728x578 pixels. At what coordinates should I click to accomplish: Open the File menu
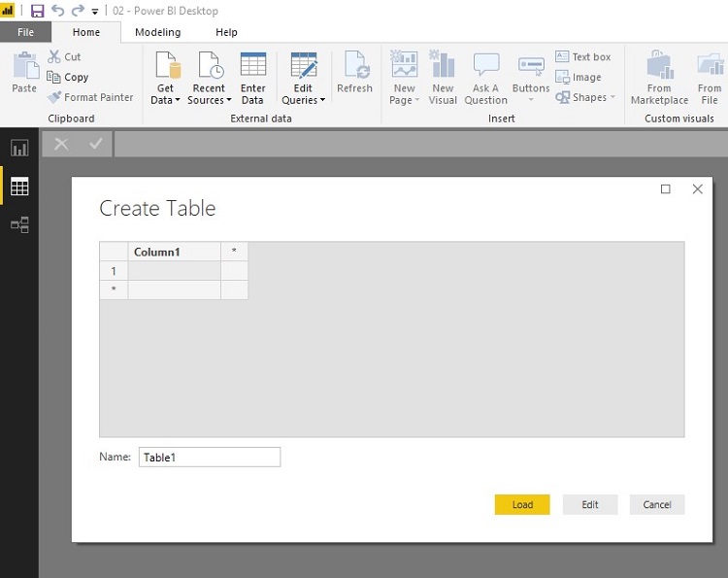click(x=25, y=32)
